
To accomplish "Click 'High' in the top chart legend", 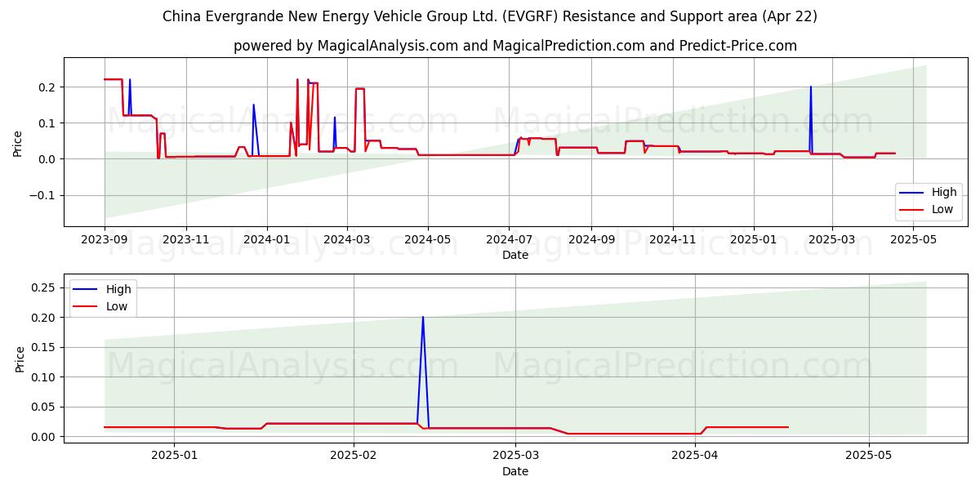I will click(944, 193).
